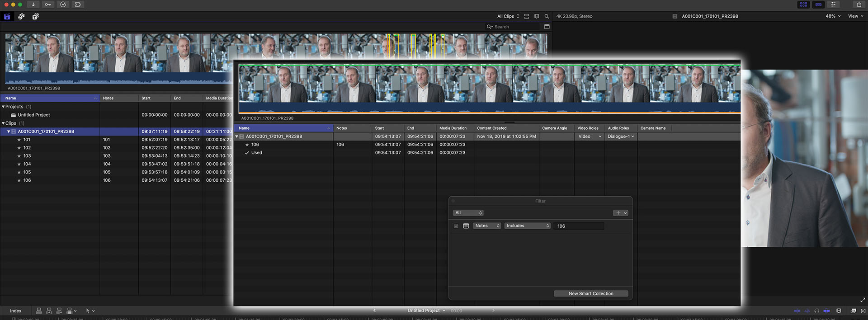Sort left browser by Notes column
The width and height of the screenshot is (868, 320).
[x=119, y=98]
